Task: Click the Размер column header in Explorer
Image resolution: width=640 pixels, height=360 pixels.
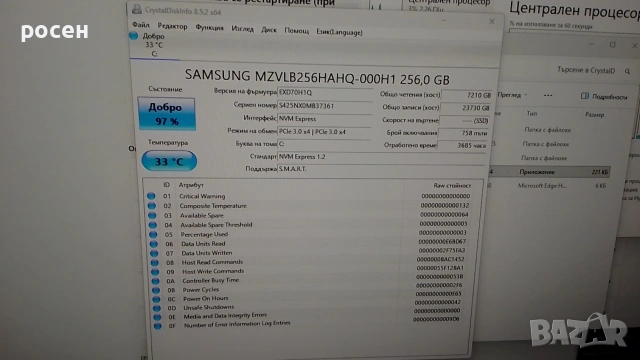Action: [x=594, y=115]
